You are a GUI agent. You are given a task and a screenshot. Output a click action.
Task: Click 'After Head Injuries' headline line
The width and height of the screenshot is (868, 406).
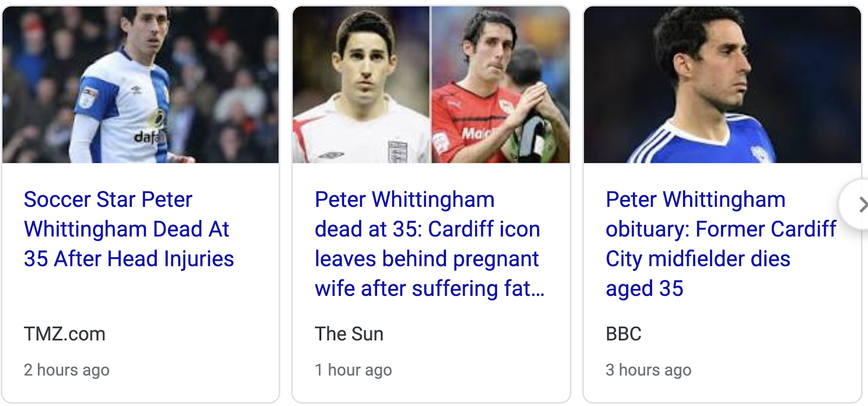144,259
